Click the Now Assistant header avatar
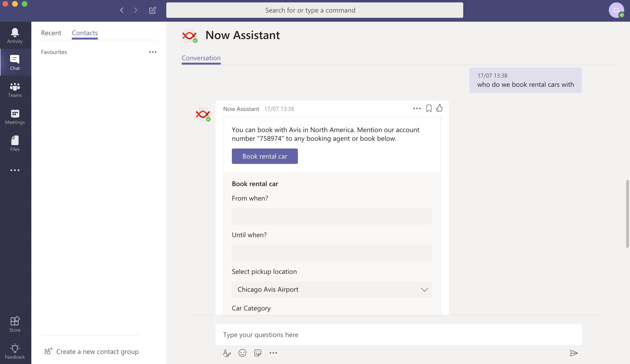630x364 pixels. click(x=190, y=35)
